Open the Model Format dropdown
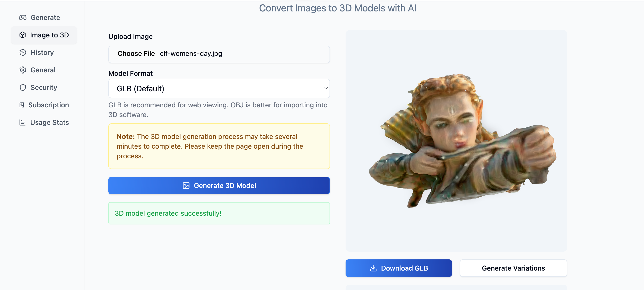Image resolution: width=644 pixels, height=290 pixels. click(x=219, y=88)
